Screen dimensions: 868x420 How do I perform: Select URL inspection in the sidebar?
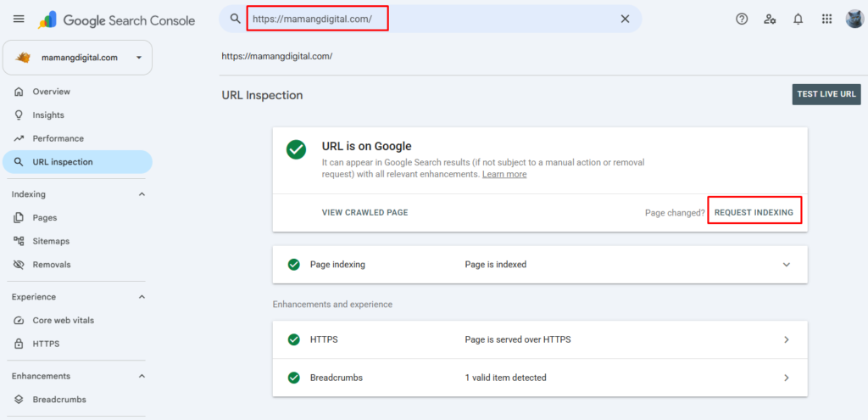tap(77, 162)
